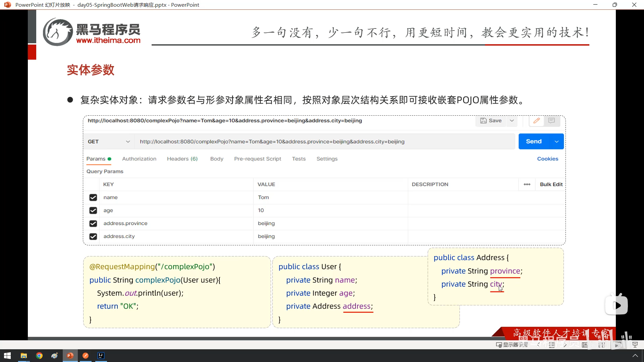This screenshot has width=644, height=362.
Task: Open Postman from the taskbar
Action: 86,356
